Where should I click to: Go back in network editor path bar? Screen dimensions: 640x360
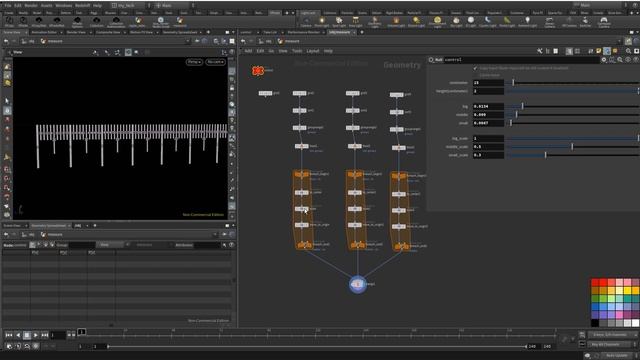[243, 41]
